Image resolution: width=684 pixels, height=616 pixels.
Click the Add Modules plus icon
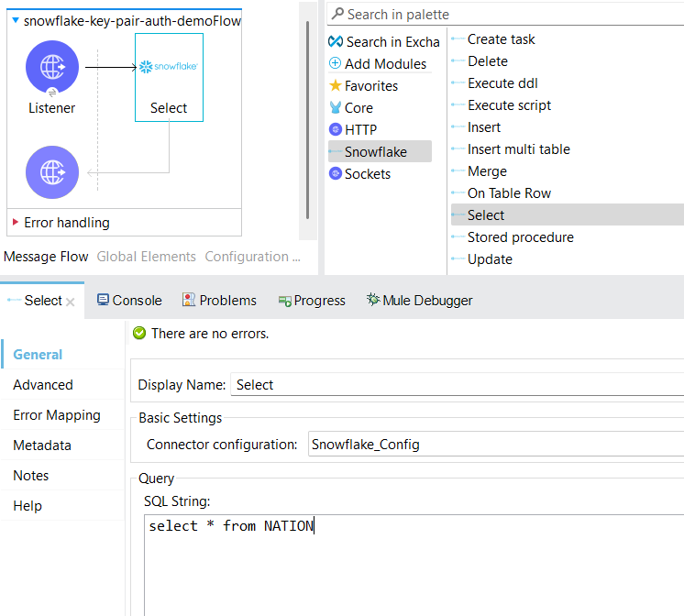pos(336,63)
